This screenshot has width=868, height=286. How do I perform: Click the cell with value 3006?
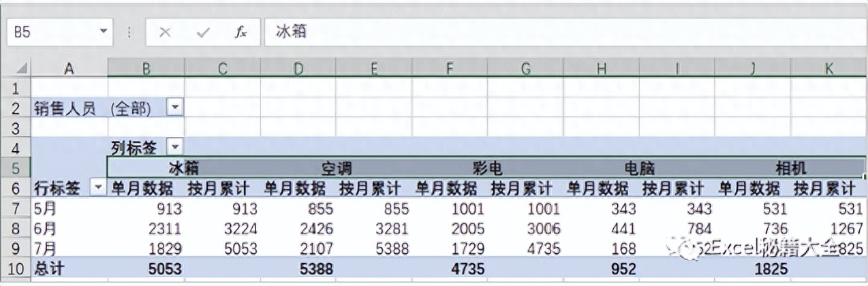pos(525,229)
